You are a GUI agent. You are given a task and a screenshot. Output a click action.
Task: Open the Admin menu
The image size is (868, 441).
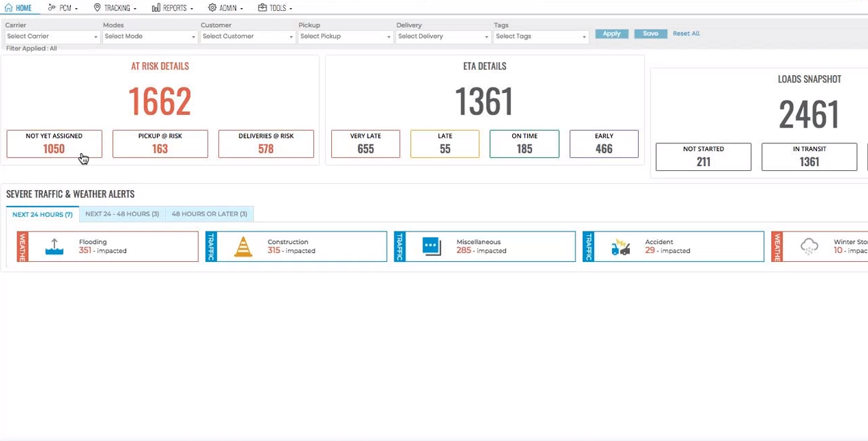[x=226, y=8]
